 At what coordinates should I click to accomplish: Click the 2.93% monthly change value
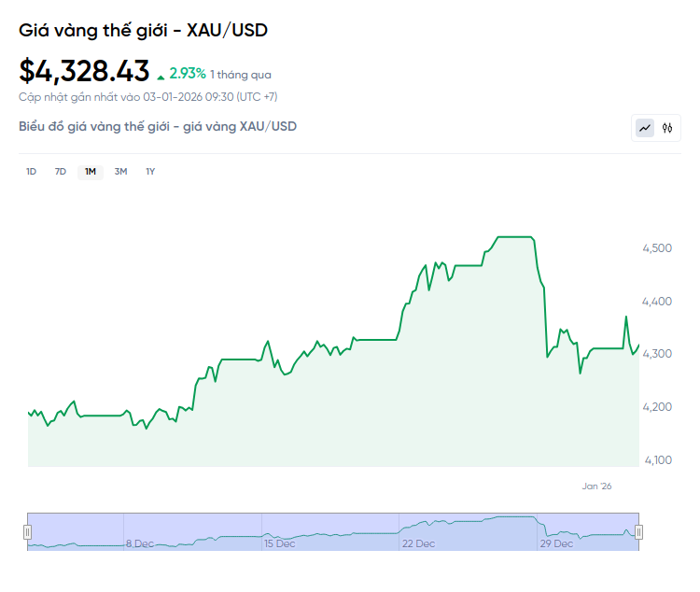click(188, 73)
